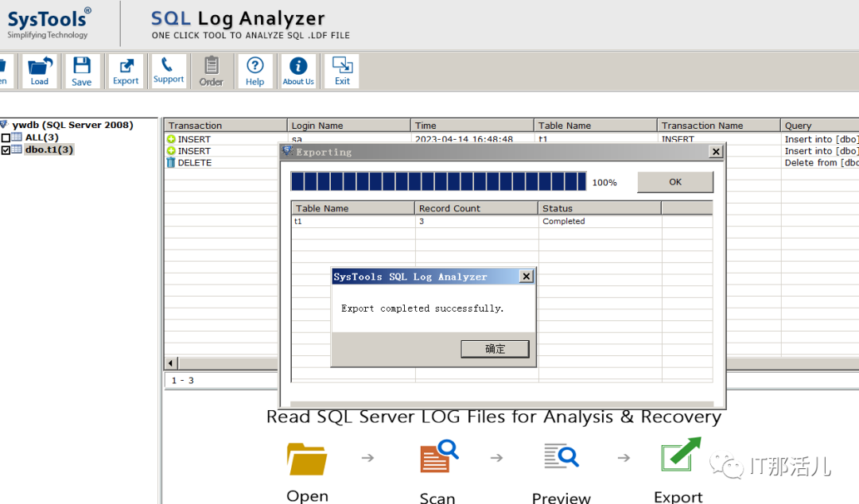Click the DELETE transaction row text
Image resolution: width=859 pixels, height=504 pixels.
click(x=195, y=163)
